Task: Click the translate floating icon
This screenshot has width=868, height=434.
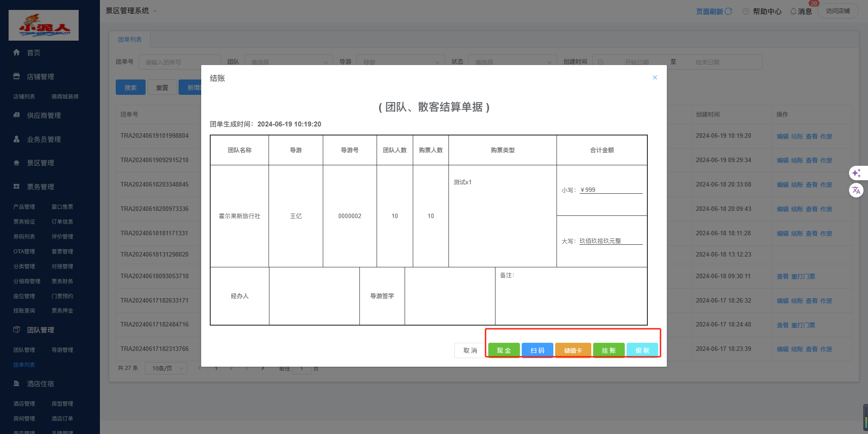Action: click(x=856, y=190)
